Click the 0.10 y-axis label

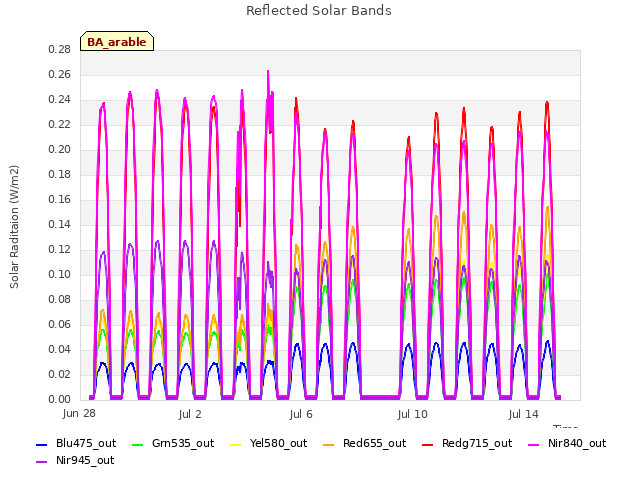coord(60,274)
